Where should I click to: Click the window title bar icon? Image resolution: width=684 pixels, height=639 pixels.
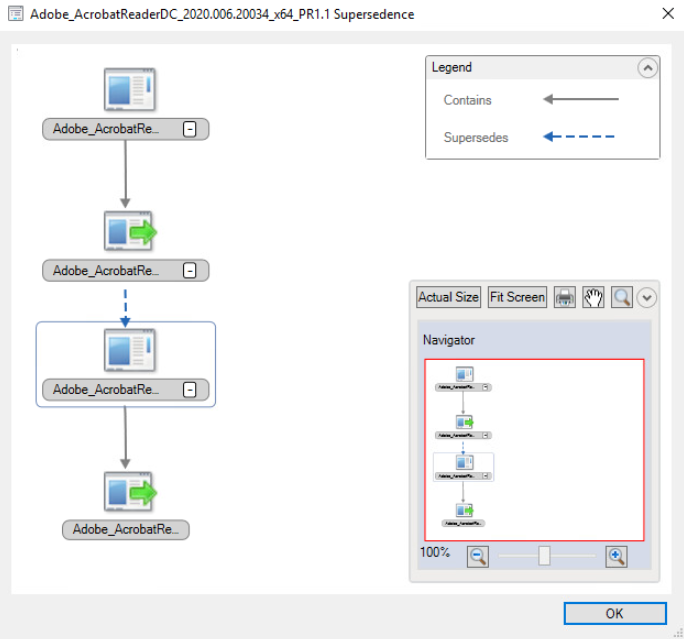[x=16, y=14]
